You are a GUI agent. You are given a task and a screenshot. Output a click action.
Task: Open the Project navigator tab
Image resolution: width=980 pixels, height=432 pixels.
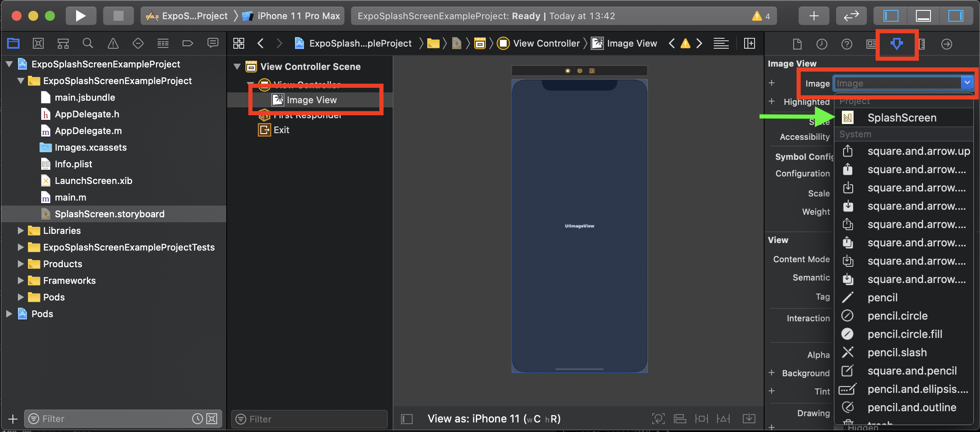[x=13, y=43]
